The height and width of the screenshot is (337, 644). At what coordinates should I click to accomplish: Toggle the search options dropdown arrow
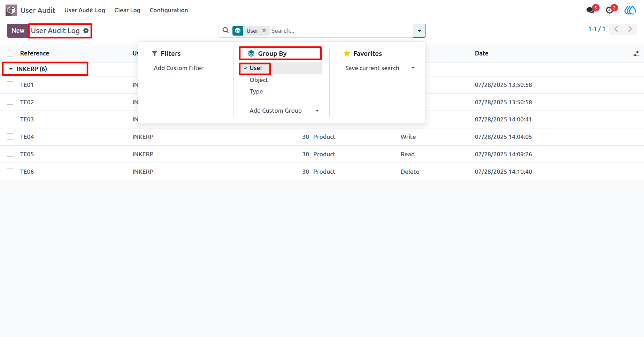[419, 31]
